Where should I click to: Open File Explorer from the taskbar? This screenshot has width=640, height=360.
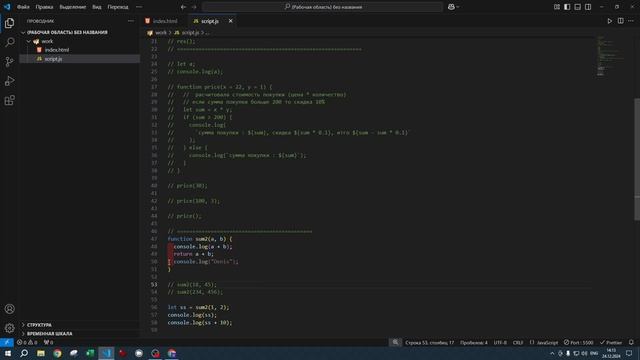tap(41, 353)
